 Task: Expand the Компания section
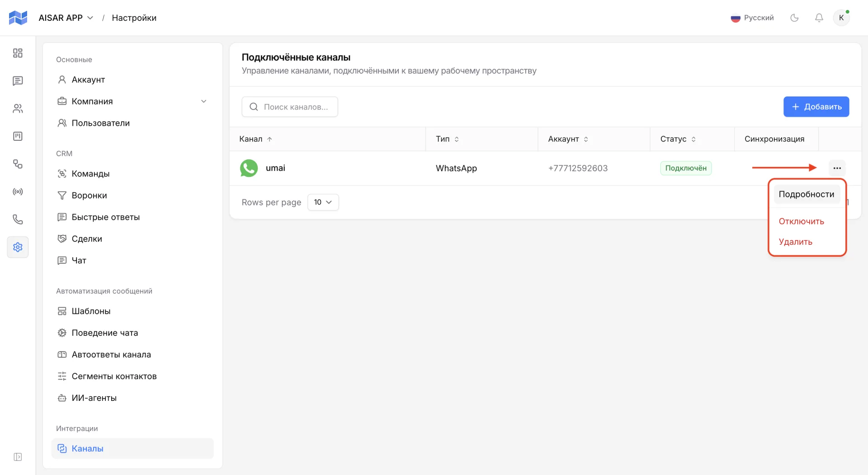click(132, 101)
